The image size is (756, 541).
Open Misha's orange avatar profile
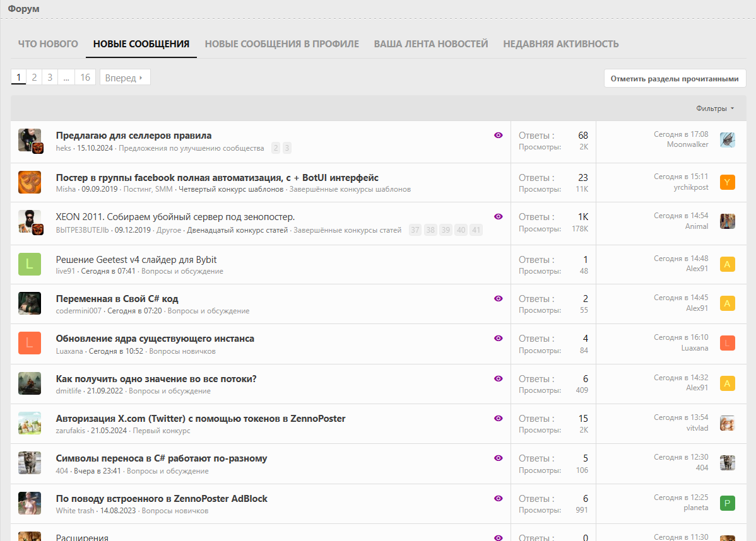pos(30,182)
